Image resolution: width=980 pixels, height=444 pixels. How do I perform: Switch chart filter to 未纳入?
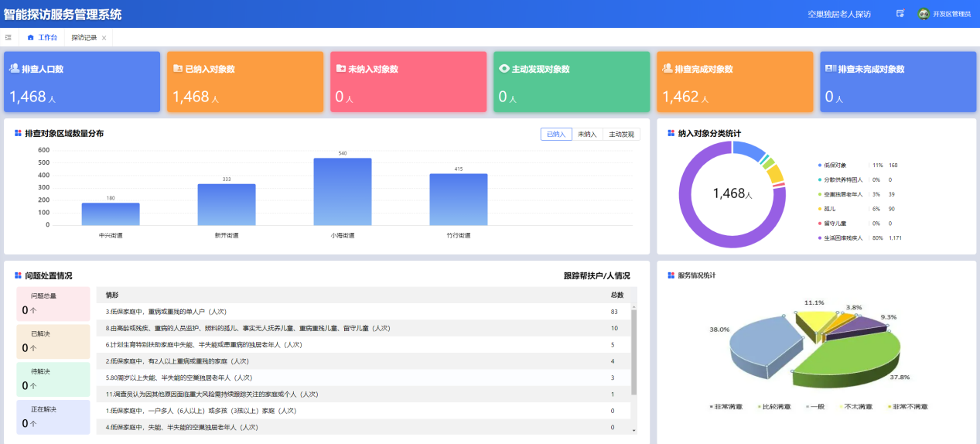click(587, 135)
